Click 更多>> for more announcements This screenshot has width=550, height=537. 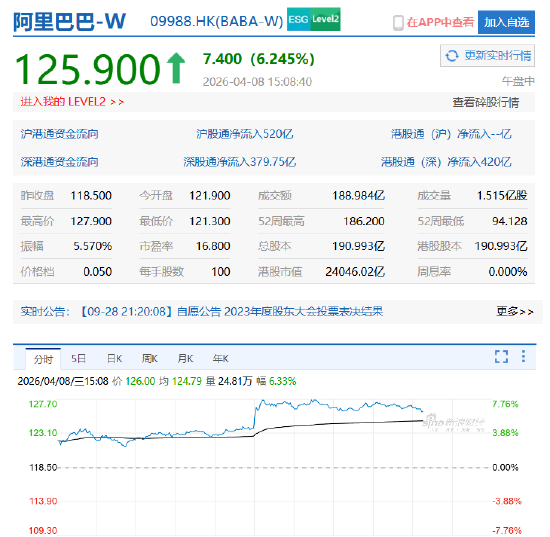[515, 311]
